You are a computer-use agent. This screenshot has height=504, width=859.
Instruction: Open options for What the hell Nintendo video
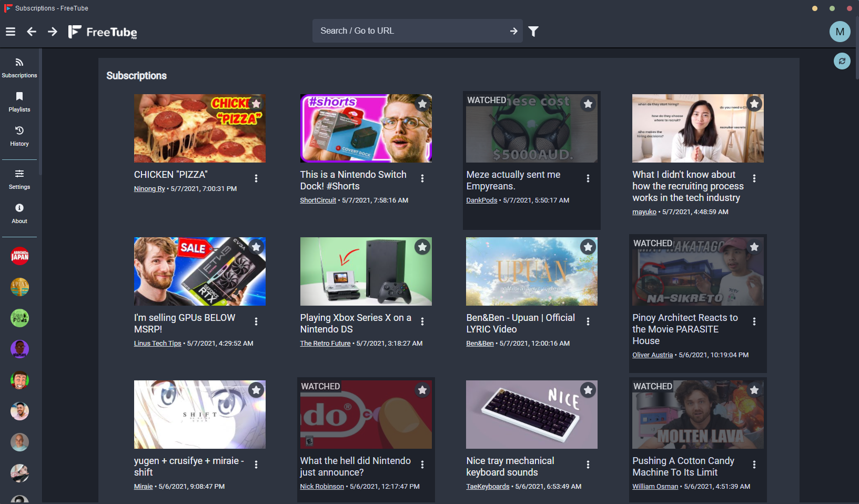click(x=422, y=465)
